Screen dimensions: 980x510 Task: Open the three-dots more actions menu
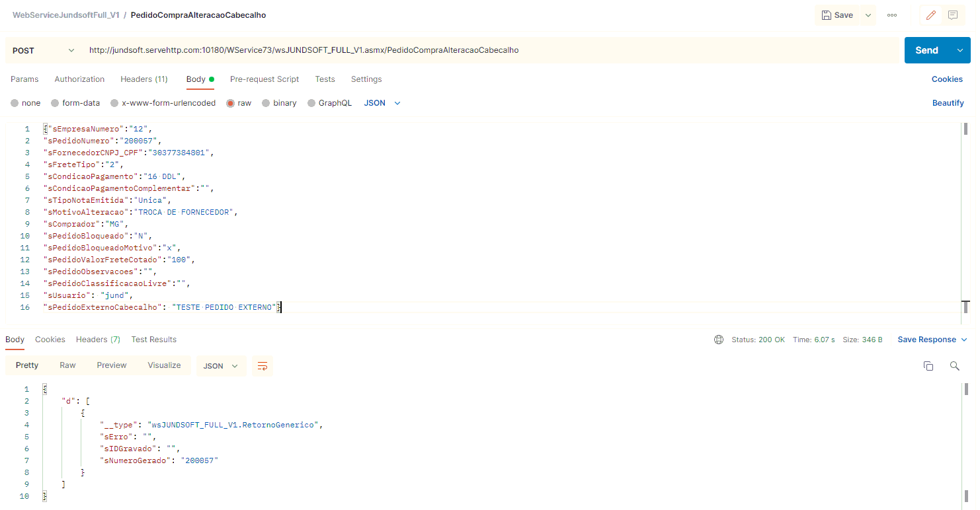(x=892, y=15)
